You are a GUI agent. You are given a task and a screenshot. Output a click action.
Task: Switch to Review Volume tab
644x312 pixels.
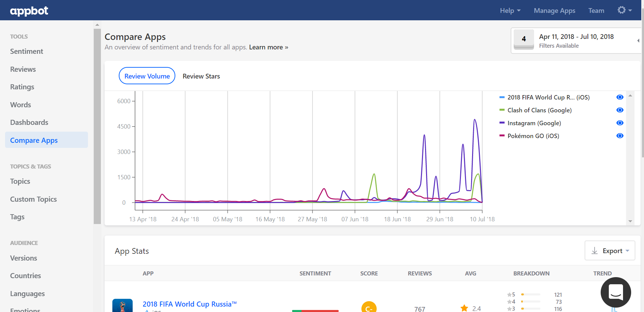coord(147,76)
